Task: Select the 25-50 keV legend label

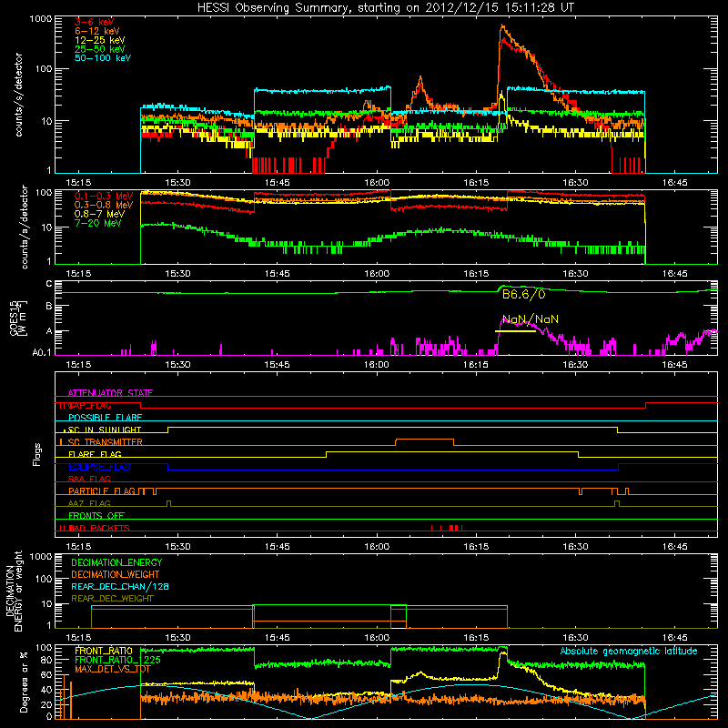Action: coord(100,49)
